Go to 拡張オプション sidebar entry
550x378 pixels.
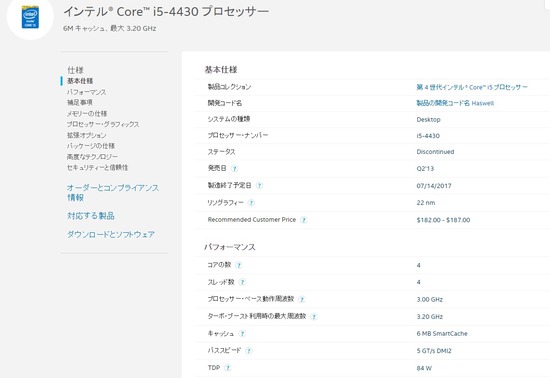(86, 135)
